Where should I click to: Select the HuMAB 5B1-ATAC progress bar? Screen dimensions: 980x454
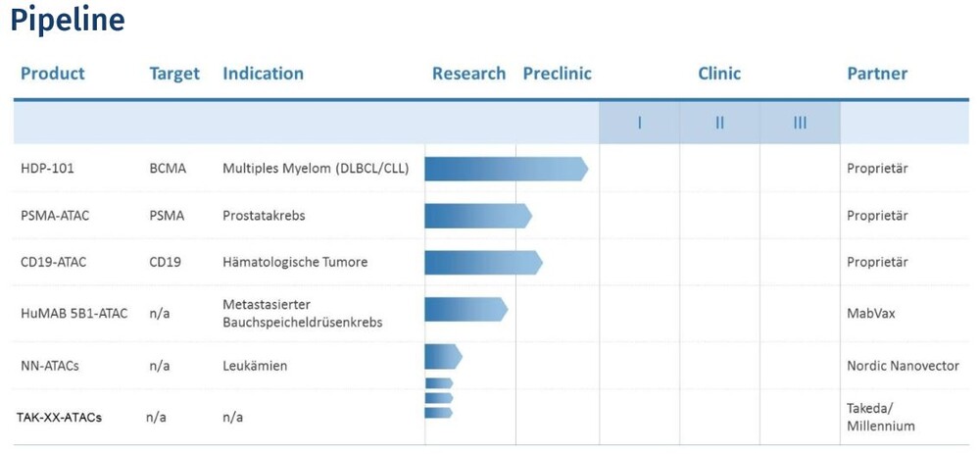tap(466, 310)
